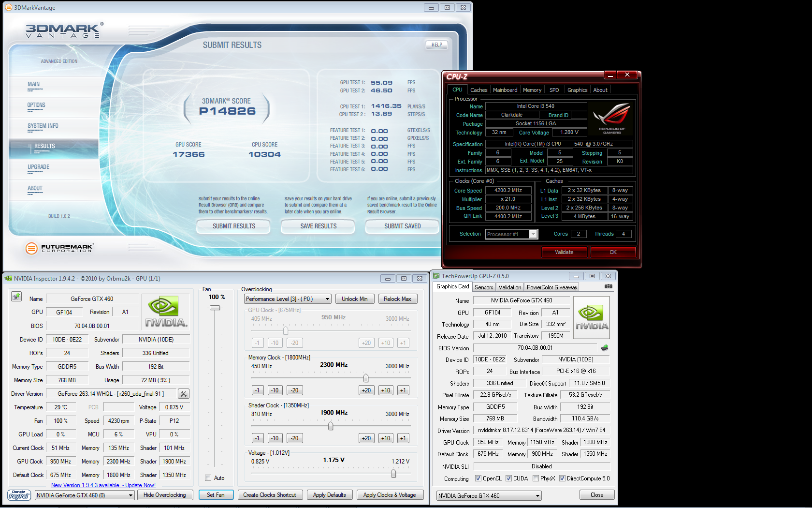Toggle the DirectCompute 5.0 checkbox

coord(562,478)
